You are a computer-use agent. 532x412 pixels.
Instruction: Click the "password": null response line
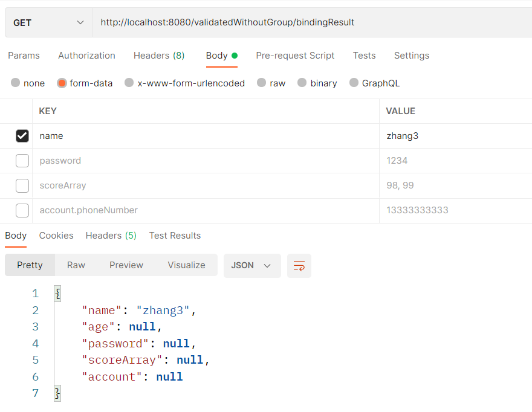(139, 344)
